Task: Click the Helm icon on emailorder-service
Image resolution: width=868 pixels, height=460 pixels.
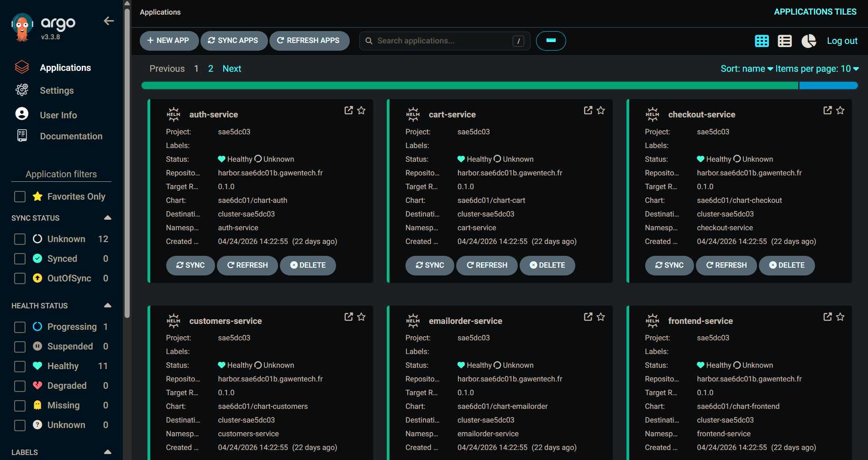Action: [413, 321]
